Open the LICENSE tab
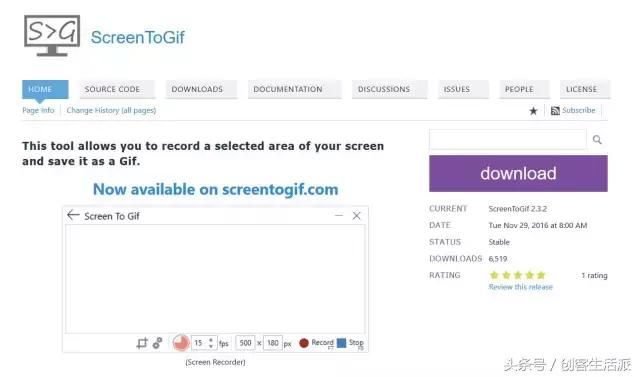This screenshot has width=640, height=377. click(585, 89)
